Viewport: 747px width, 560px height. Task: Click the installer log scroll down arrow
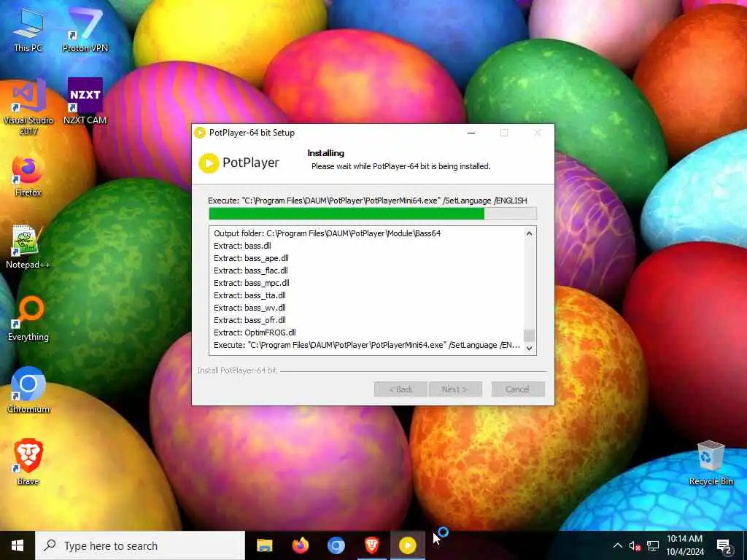click(530, 348)
